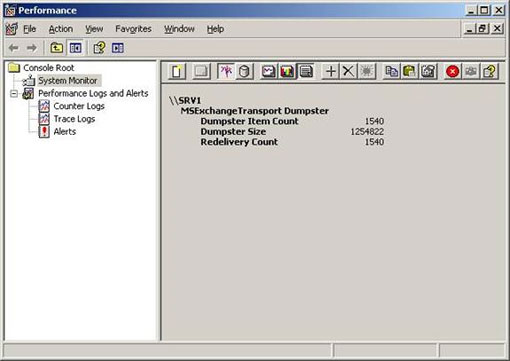Delete selected counter with X icon
Viewport: 510px width, 361px height.
(x=348, y=71)
